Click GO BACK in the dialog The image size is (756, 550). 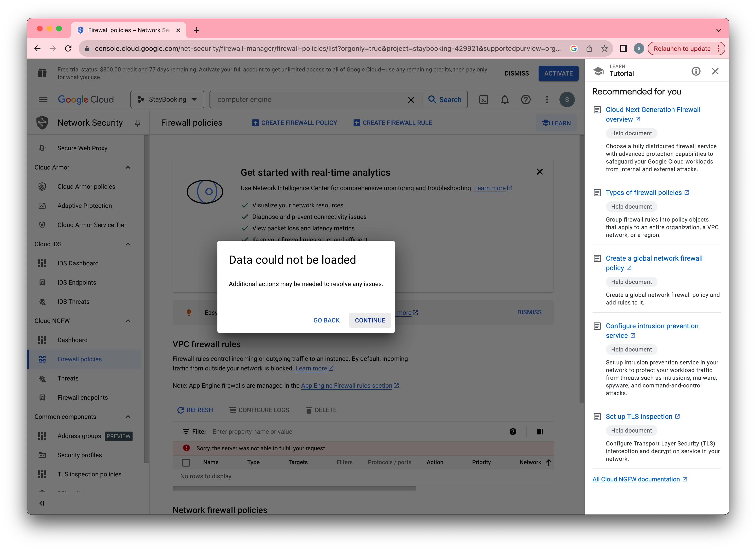click(x=326, y=320)
